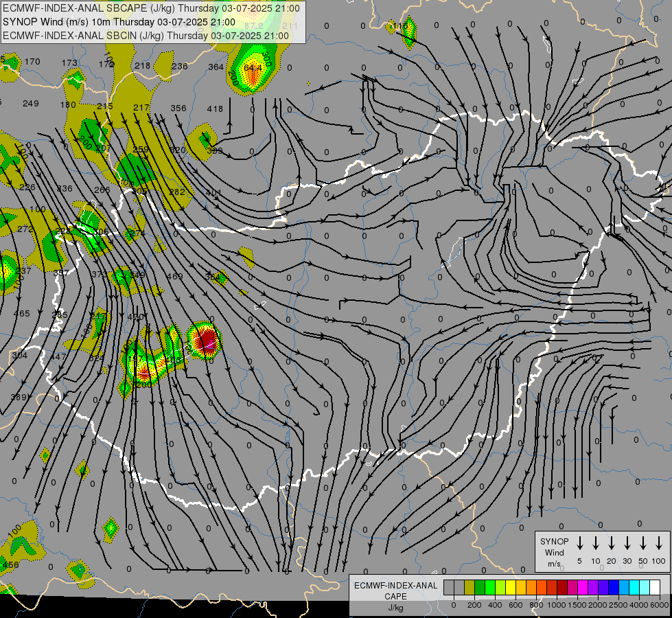This screenshot has width=672, height=618.
Task: Click the 282 value on the map
Action: pos(177,192)
